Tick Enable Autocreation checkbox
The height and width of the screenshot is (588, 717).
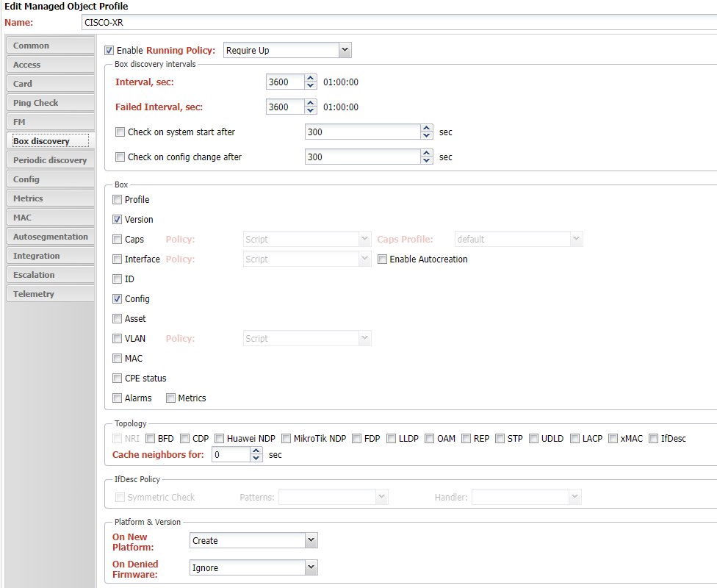point(382,259)
